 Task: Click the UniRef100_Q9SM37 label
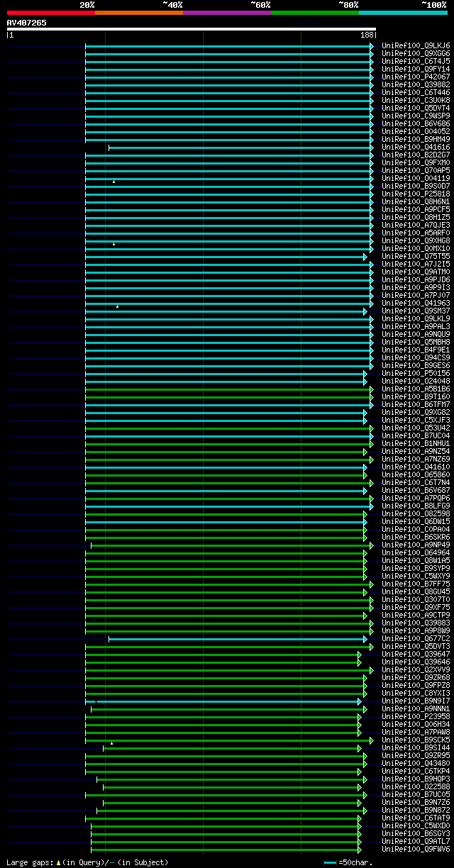(x=416, y=311)
